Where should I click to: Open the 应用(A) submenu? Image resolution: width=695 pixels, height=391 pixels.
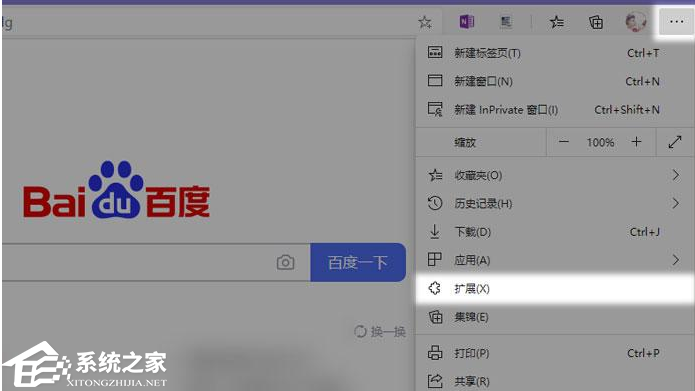555,260
